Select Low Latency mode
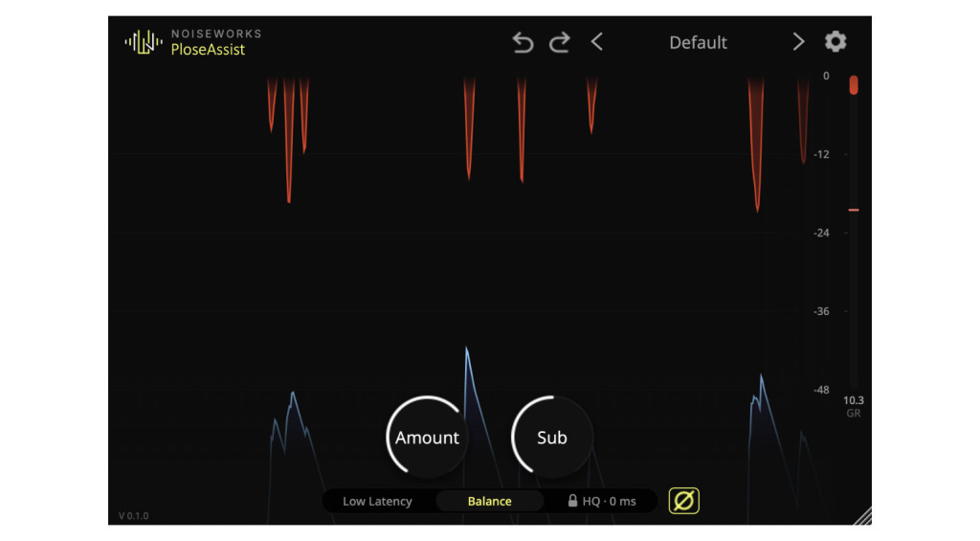This screenshot has width=980, height=541. [377, 501]
